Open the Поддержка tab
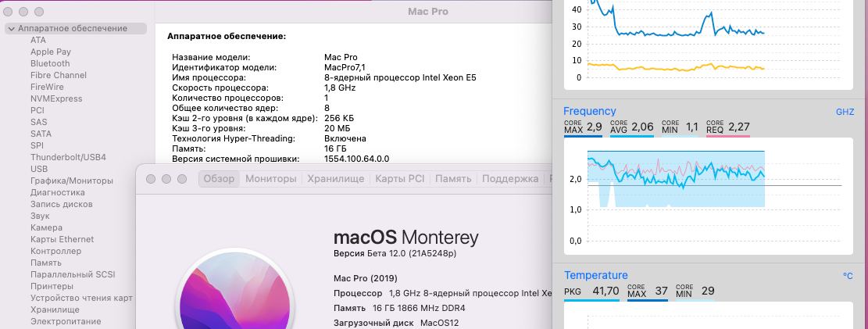The width and height of the screenshot is (868, 329). [x=510, y=178]
